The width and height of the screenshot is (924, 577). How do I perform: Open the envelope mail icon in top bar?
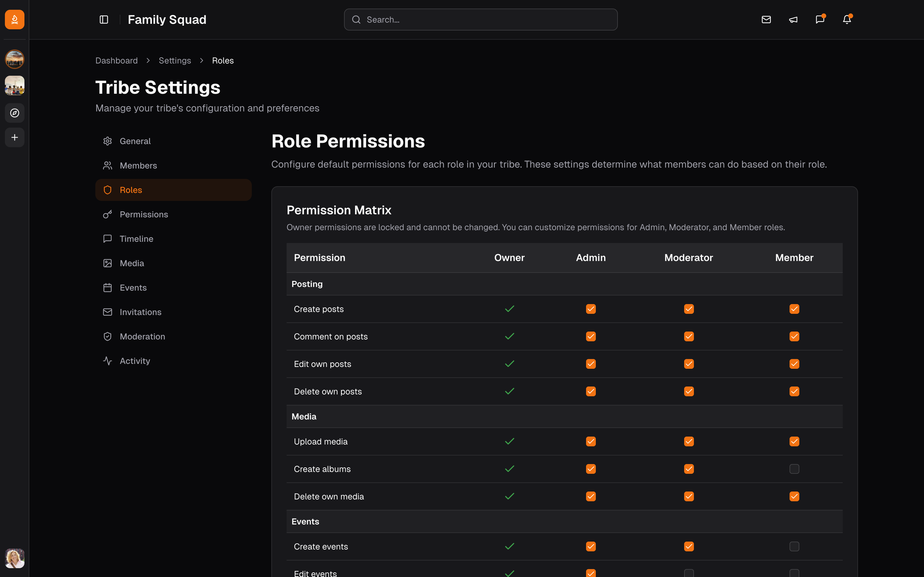tap(766, 20)
